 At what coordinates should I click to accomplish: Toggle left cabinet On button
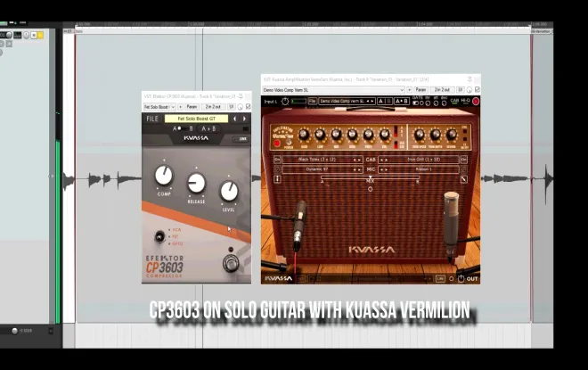click(x=277, y=160)
